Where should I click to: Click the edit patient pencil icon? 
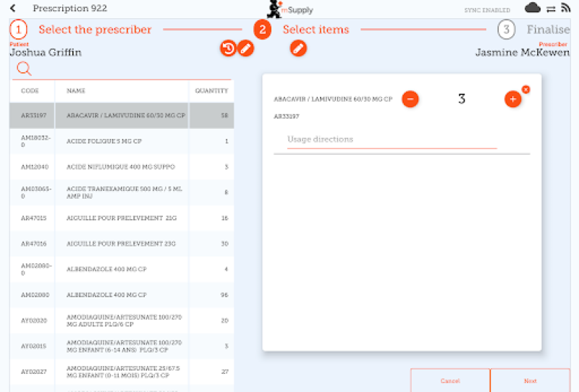(x=246, y=48)
